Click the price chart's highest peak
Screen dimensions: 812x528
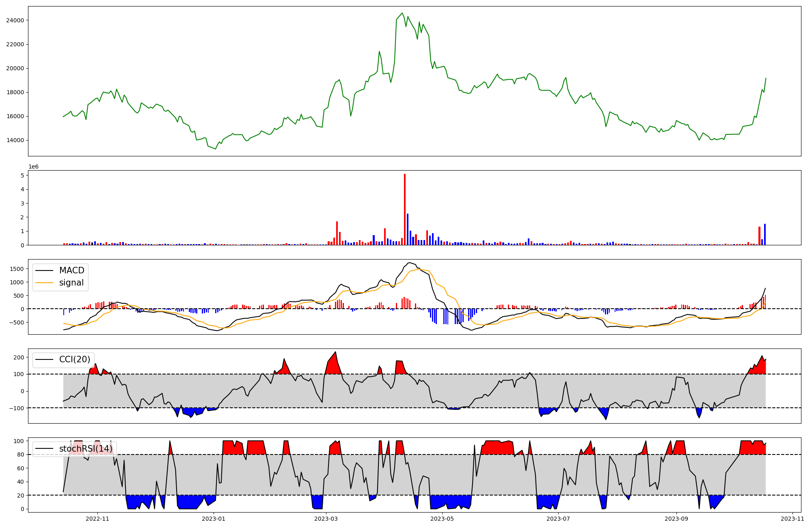tap(402, 13)
